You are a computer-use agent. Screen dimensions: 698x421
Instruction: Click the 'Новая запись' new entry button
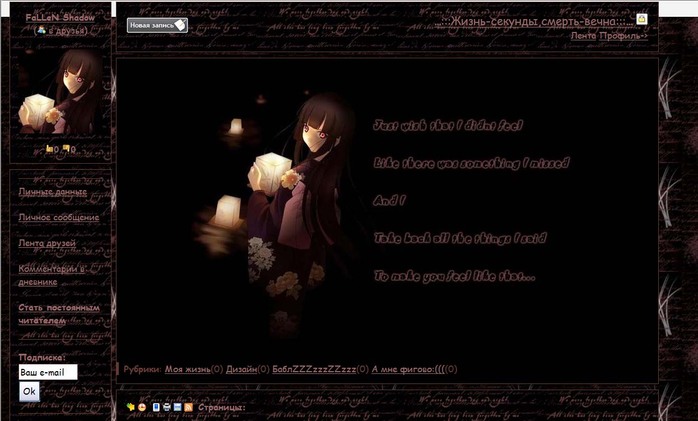[157, 25]
